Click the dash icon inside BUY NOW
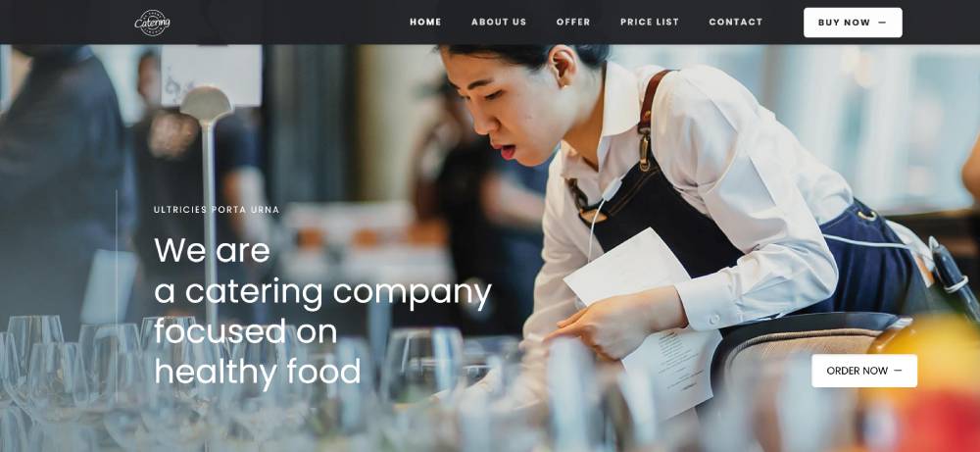Viewport: 980px width, 452px height. click(x=883, y=23)
